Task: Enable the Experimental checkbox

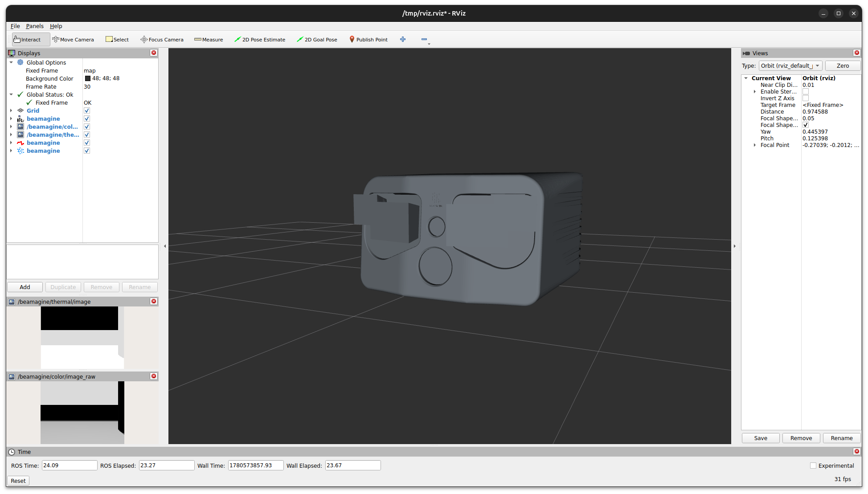Action: [x=813, y=465]
